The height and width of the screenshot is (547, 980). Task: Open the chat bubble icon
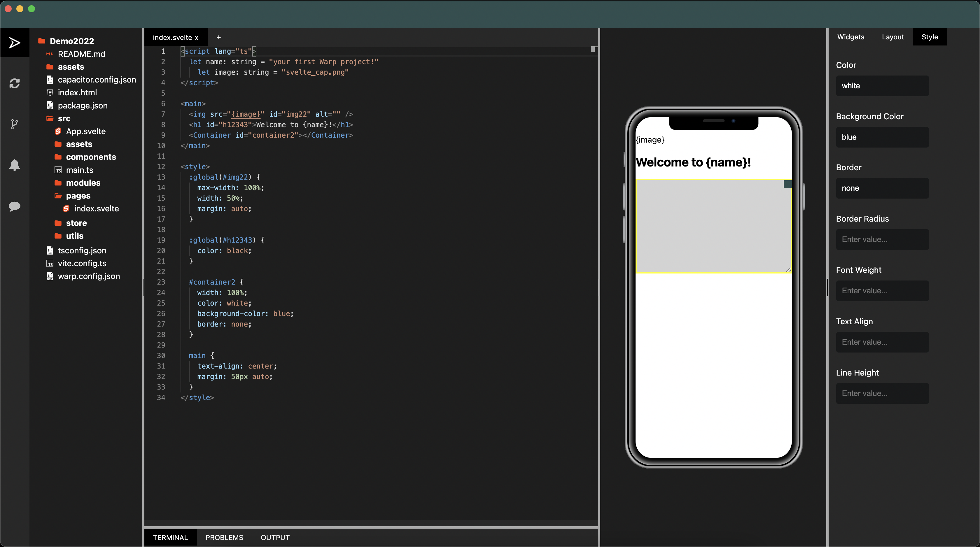(x=15, y=206)
